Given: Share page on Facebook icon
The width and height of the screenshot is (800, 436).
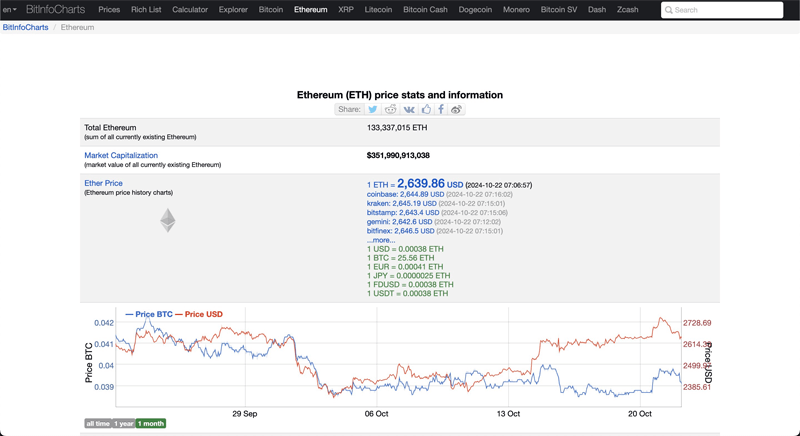Looking at the screenshot, I should pos(441,109).
